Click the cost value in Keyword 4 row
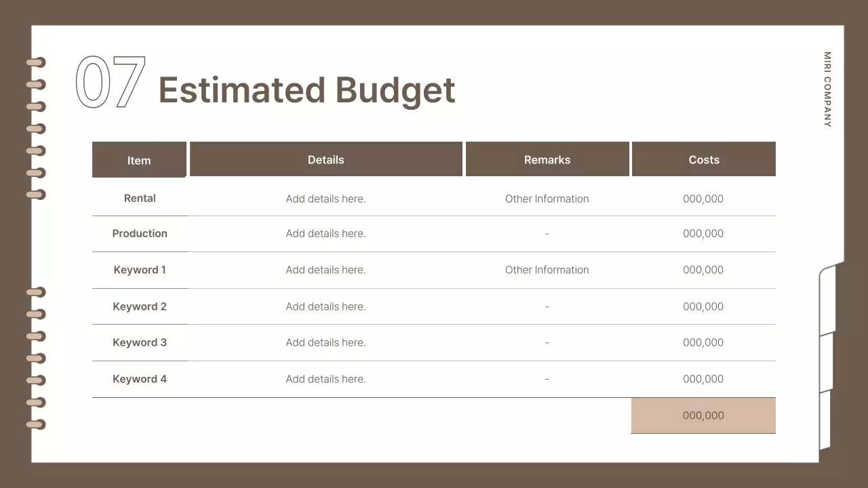This screenshot has height=488, width=868. [703, 379]
